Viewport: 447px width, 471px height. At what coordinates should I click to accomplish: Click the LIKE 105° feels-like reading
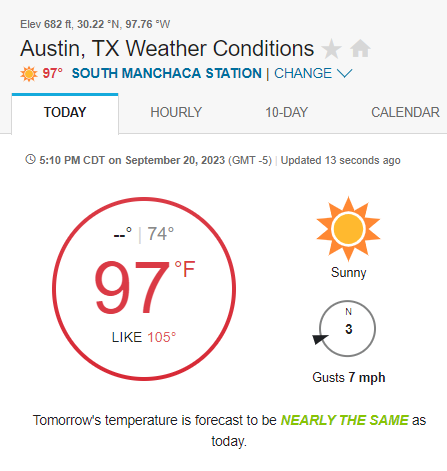pyautogui.click(x=144, y=337)
